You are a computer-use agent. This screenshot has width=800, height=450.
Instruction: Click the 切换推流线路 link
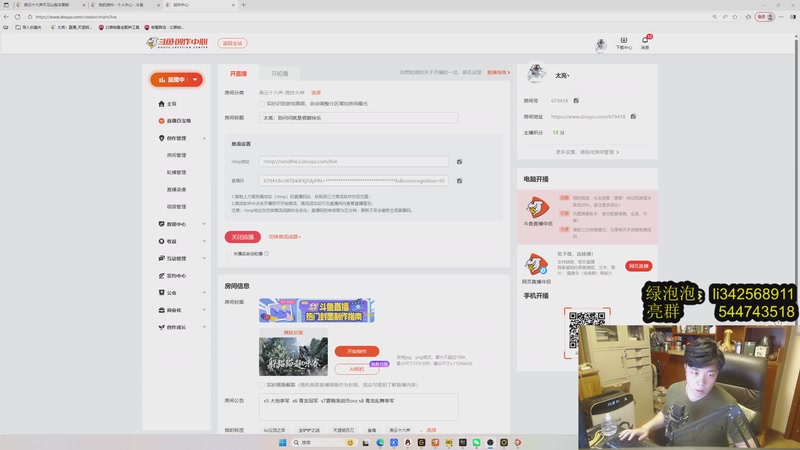tap(285, 237)
